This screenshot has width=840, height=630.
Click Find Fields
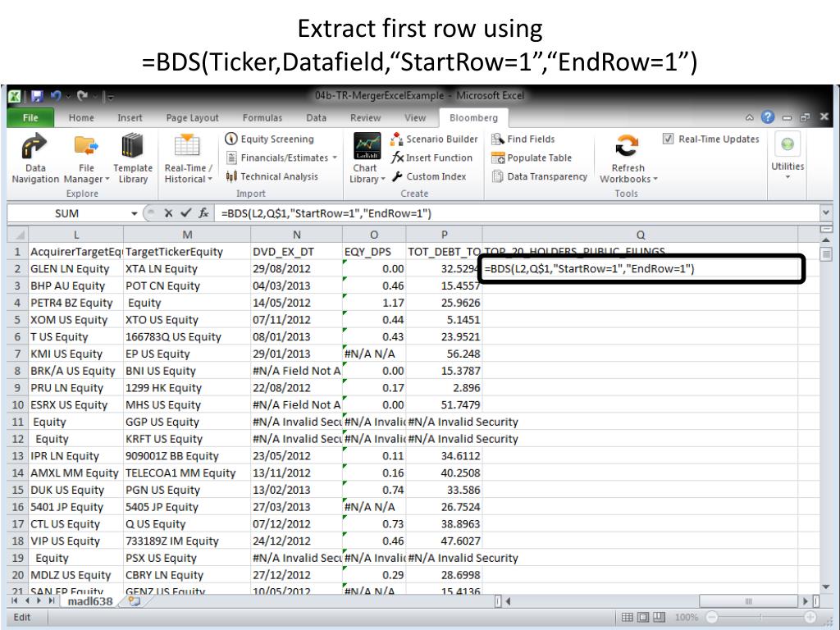523,139
